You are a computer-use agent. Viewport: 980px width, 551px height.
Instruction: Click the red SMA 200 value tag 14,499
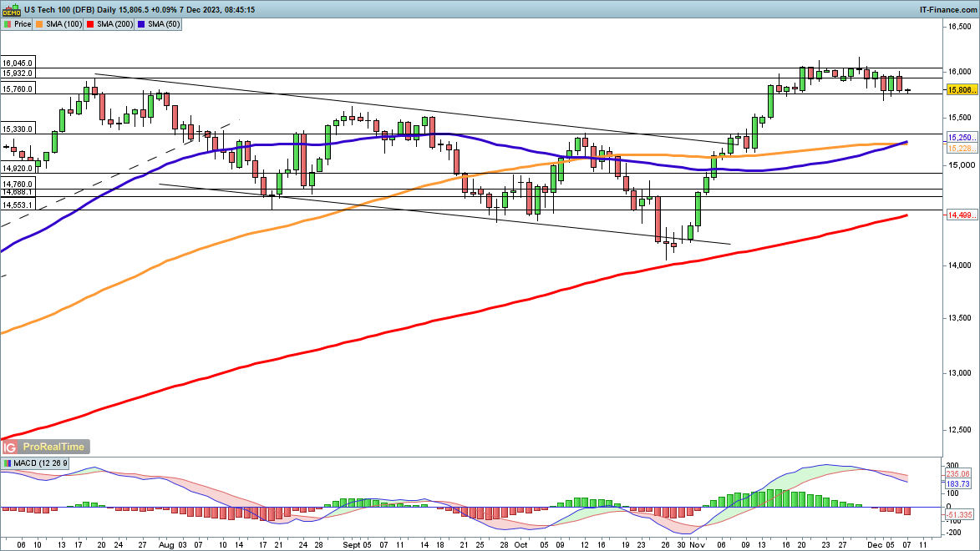tap(962, 215)
